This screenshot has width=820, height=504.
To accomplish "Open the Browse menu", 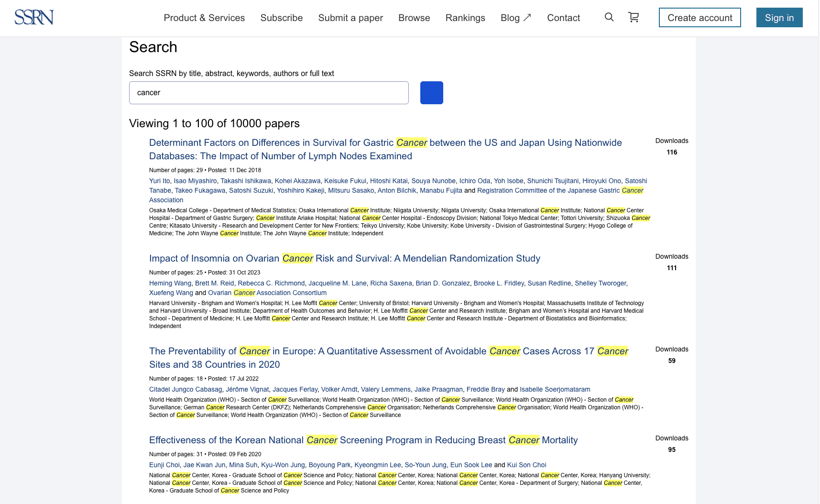I will tap(414, 18).
